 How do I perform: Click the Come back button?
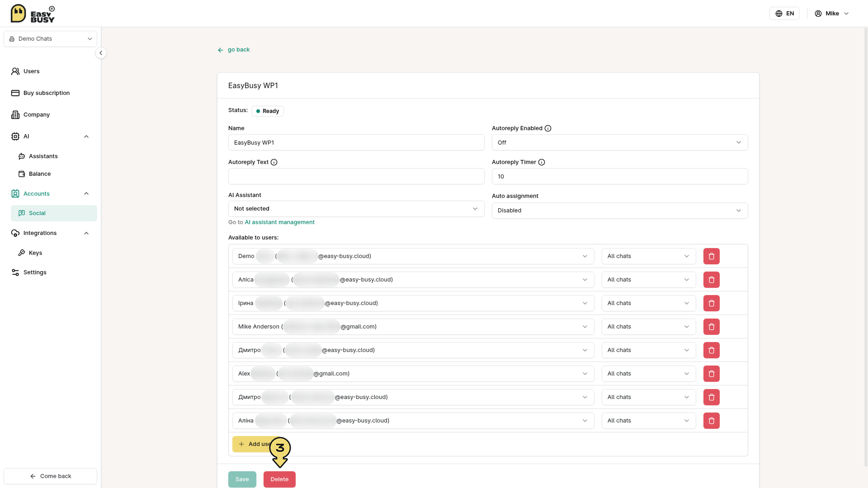point(50,476)
